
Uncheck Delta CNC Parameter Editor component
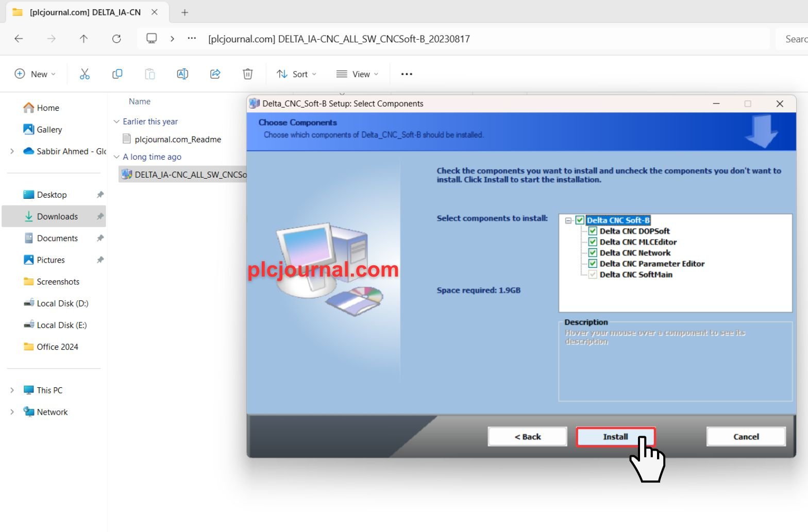(x=593, y=264)
